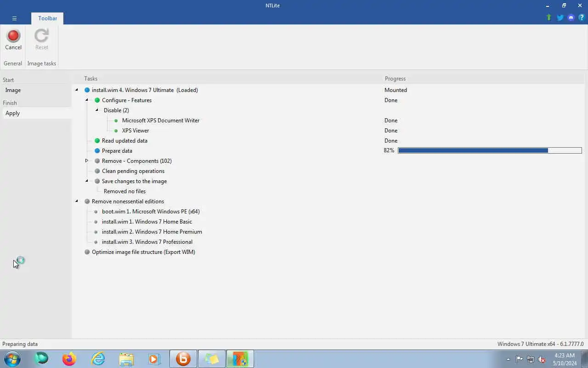588x368 pixels.
Task: Select the Microsoft XPS Document Writer row
Action: point(161,121)
